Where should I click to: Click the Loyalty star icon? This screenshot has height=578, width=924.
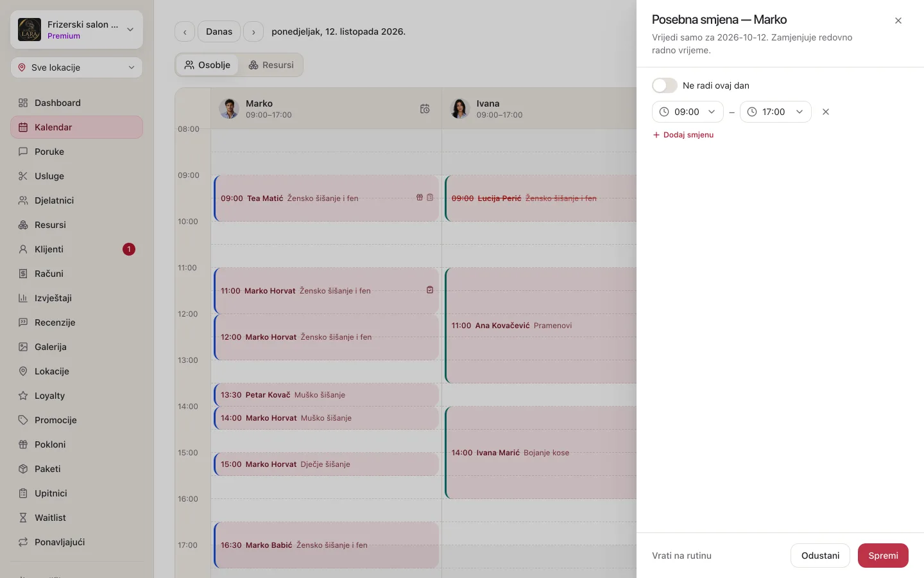point(23,396)
